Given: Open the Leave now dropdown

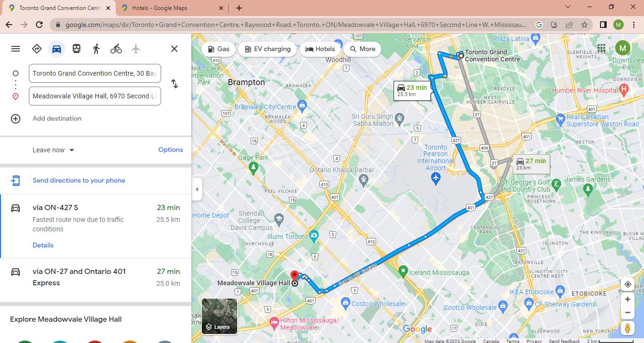Looking at the screenshot, I should coord(53,150).
